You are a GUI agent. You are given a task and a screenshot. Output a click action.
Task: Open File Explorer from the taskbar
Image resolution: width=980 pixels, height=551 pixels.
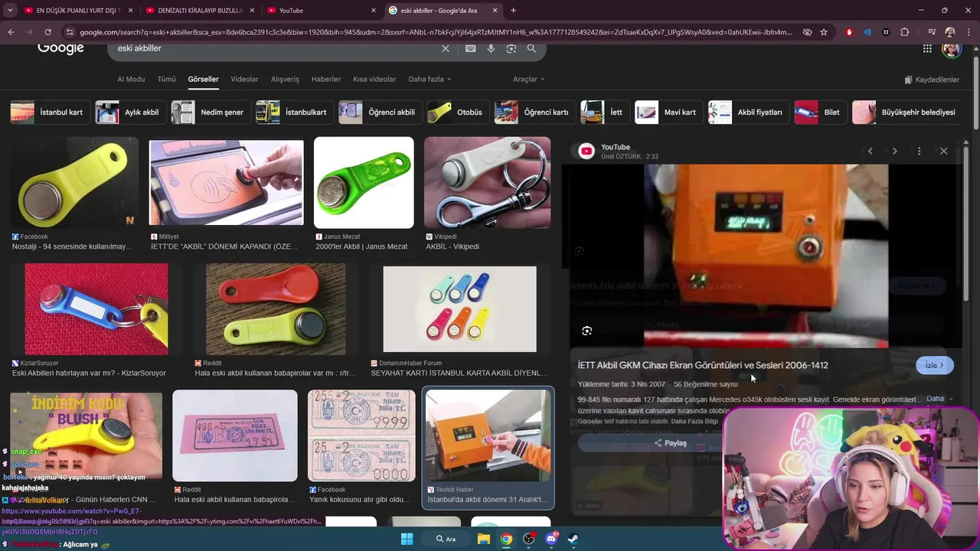pos(484,539)
